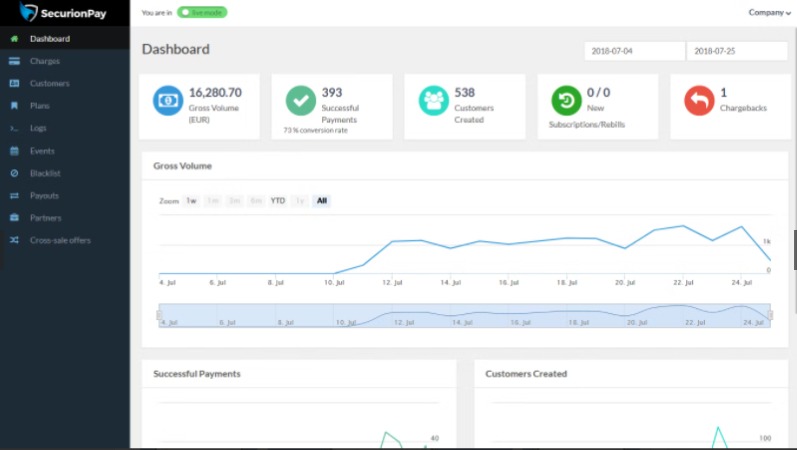Click the Gross Volume money icon
The width and height of the screenshot is (797, 450).
(x=168, y=101)
